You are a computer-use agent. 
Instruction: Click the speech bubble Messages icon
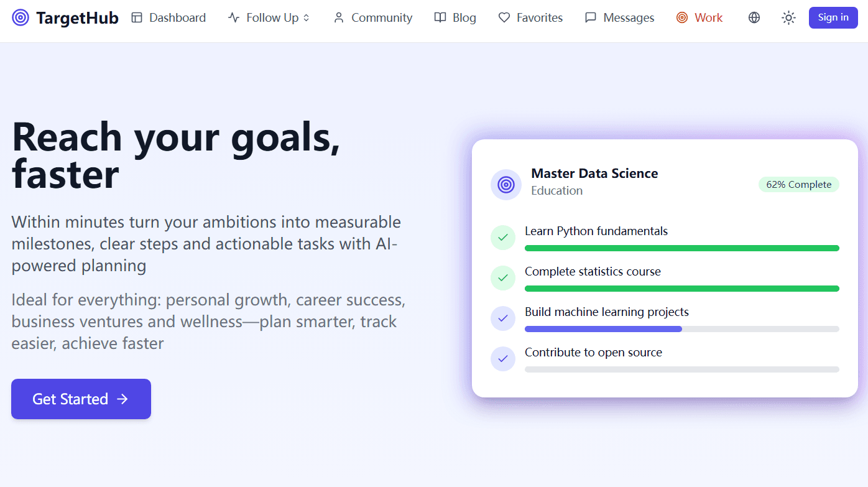pos(591,18)
